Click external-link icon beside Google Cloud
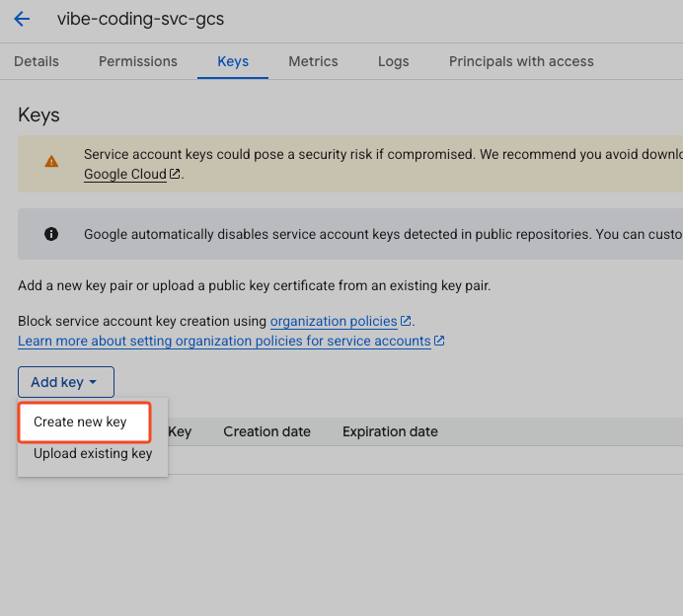Screen dimensions: 683x616 coord(175,174)
